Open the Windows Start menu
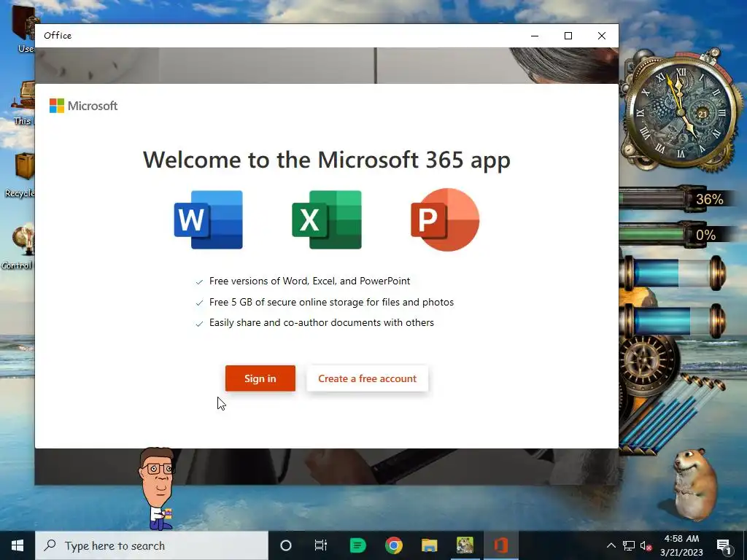The height and width of the screenshot is (560, 747). [x=18, y=545]
